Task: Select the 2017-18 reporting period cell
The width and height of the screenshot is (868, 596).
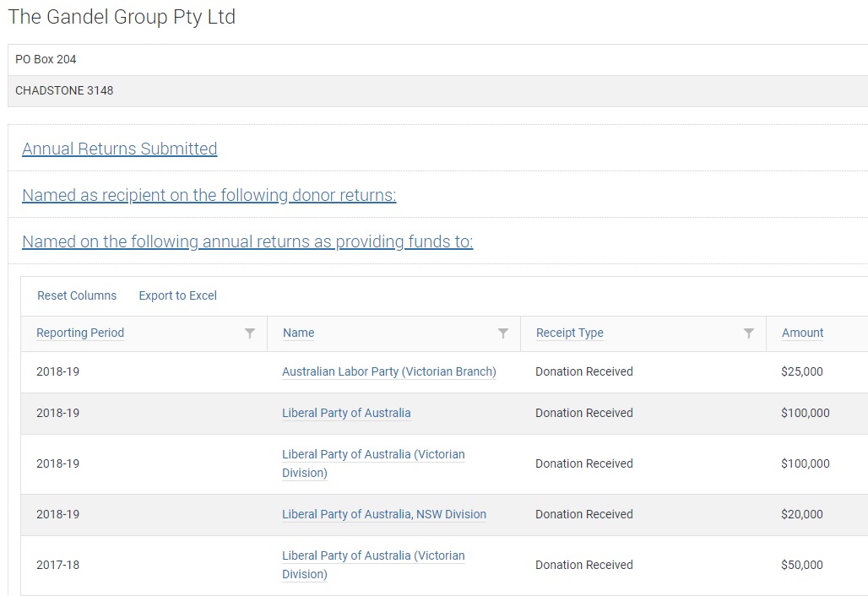Action: 58,565
